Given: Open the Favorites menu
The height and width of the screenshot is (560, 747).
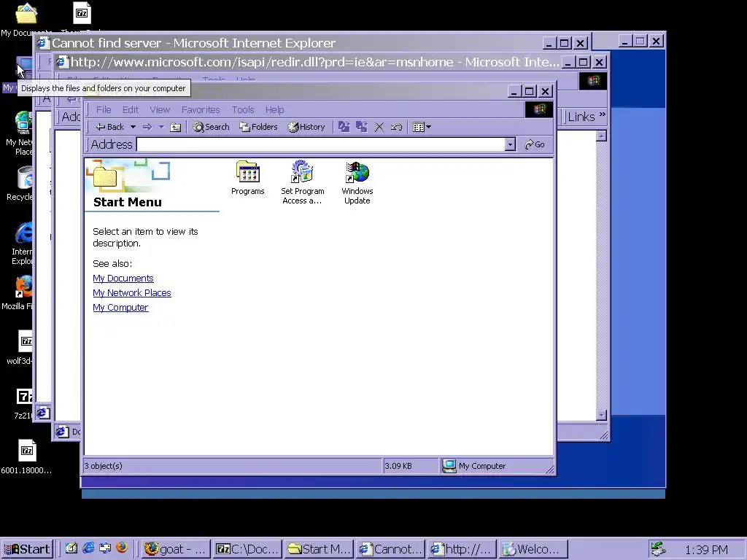Looking at the screenshot, I should pyautogui.click(x=201, y=109).
